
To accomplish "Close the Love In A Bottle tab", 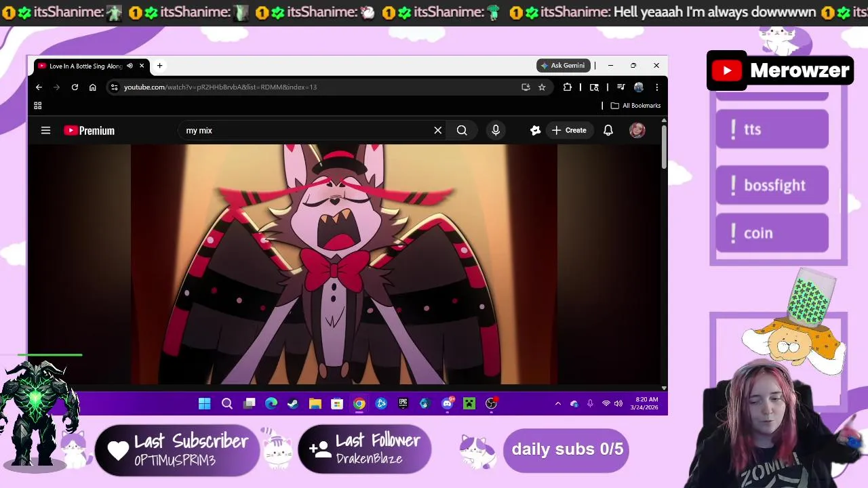I will pyautogui.click(x=142, y=66).
